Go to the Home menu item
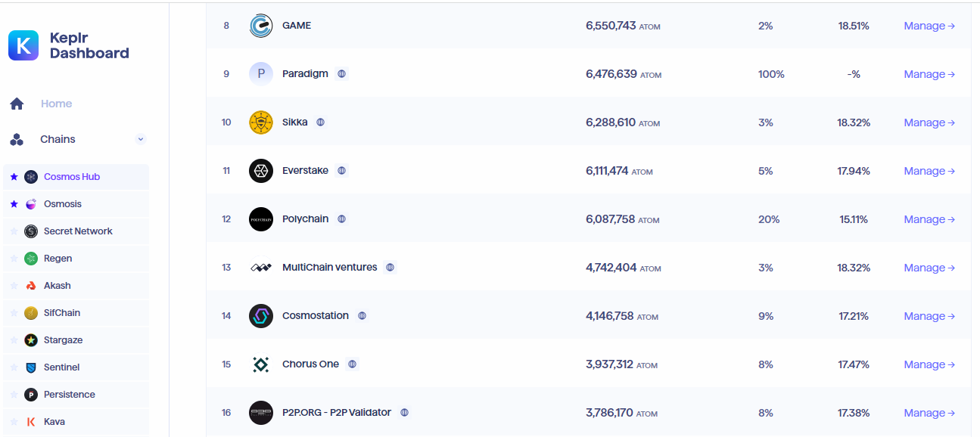The width and height of the screenshot is (980, 437). pos(56,104)
